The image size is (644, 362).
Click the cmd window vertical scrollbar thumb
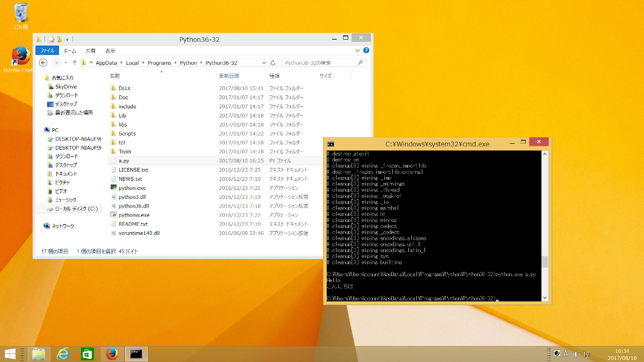point(545,261)
